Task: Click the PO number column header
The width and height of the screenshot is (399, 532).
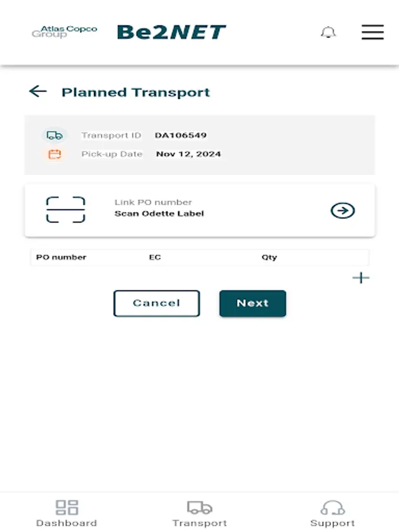Action: coord(61,257)
